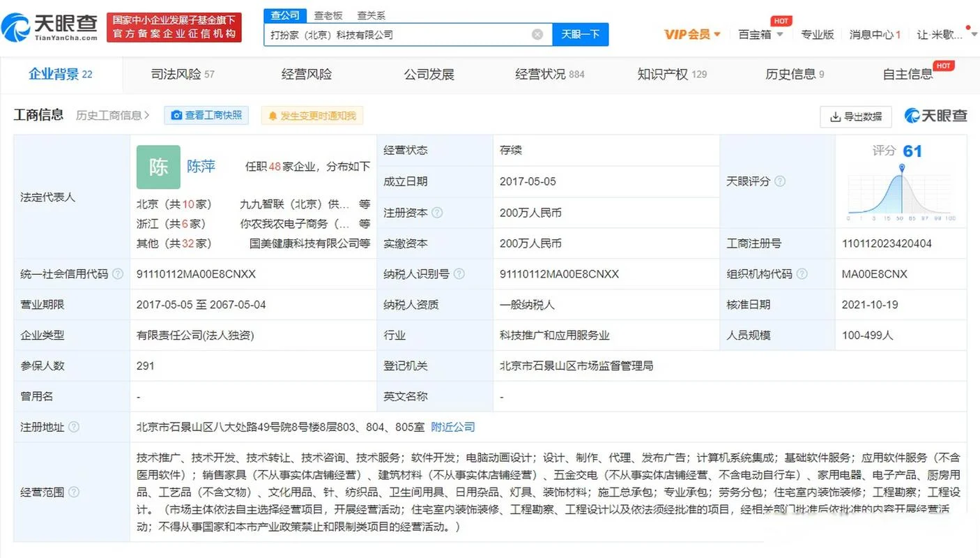This screenshot has height=558, width=980.
Task: Click the score distribution chart marker
Action: tap(902, 168)
